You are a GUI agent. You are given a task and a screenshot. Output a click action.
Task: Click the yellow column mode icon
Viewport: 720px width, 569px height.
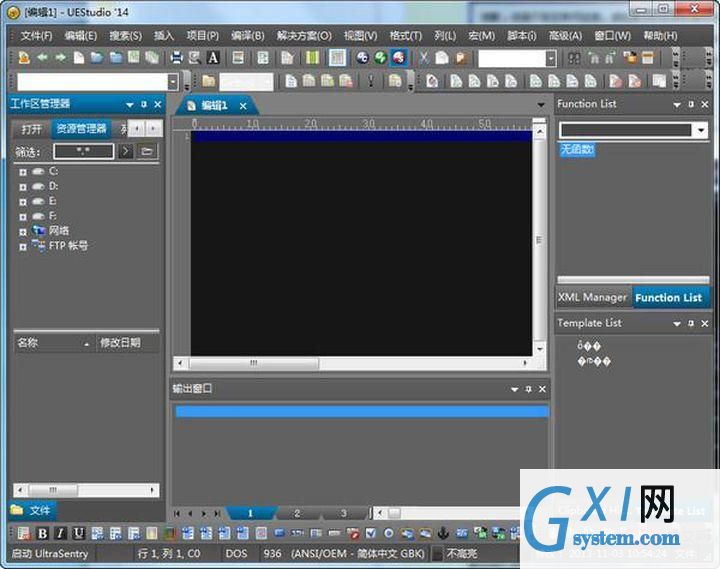pyautogui.click(x=312, y=57)
